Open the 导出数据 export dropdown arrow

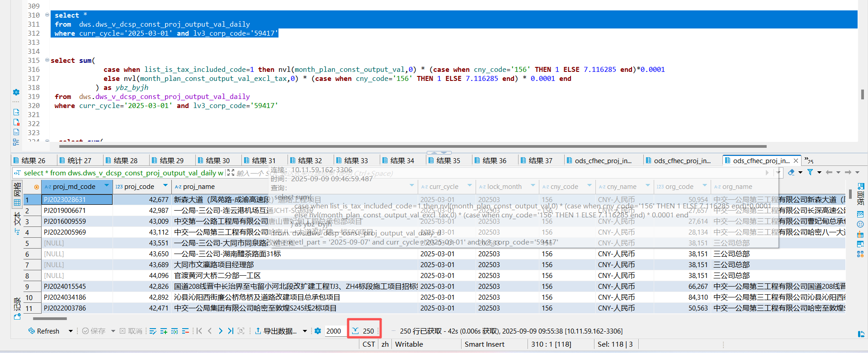tap(305, 331)
